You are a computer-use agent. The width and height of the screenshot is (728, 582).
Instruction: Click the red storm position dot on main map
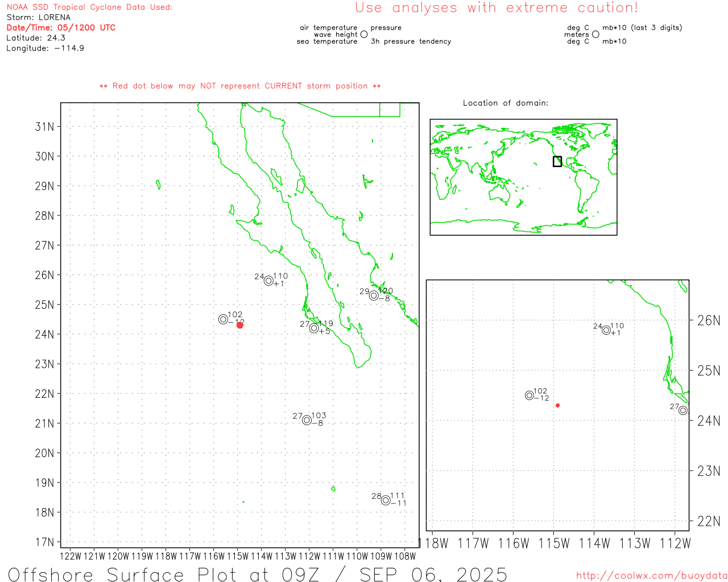[x=239, y=325]
